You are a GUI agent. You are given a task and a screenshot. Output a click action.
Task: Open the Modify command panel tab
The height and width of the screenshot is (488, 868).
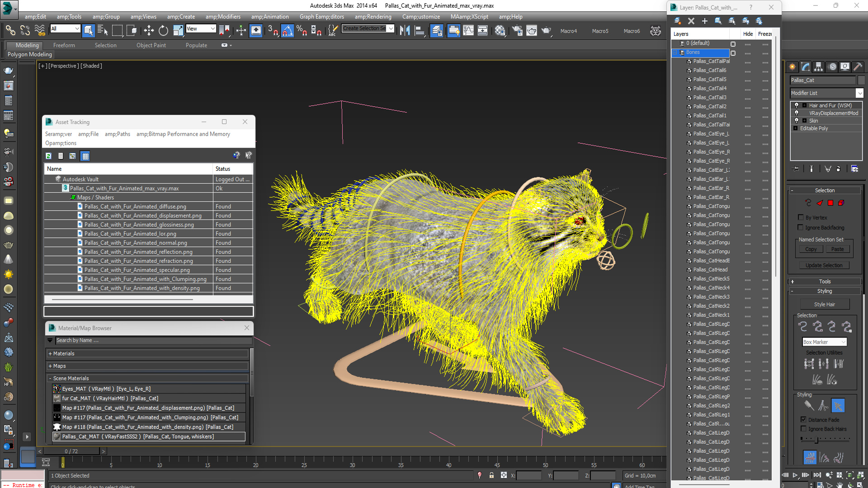point(806,67)
